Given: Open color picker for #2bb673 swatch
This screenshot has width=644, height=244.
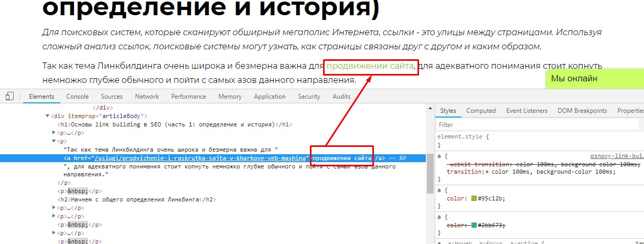Looking at the screenshot, I should click(x=474, y=225).
